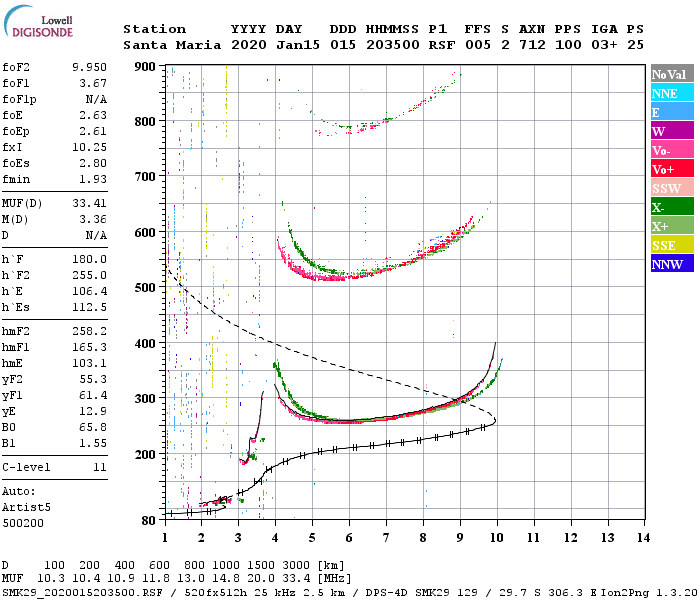Image resolution: width=700 pixels, height=600 pixels.
Task: Click the foF1p N/A value
Action: click(96, 99)
